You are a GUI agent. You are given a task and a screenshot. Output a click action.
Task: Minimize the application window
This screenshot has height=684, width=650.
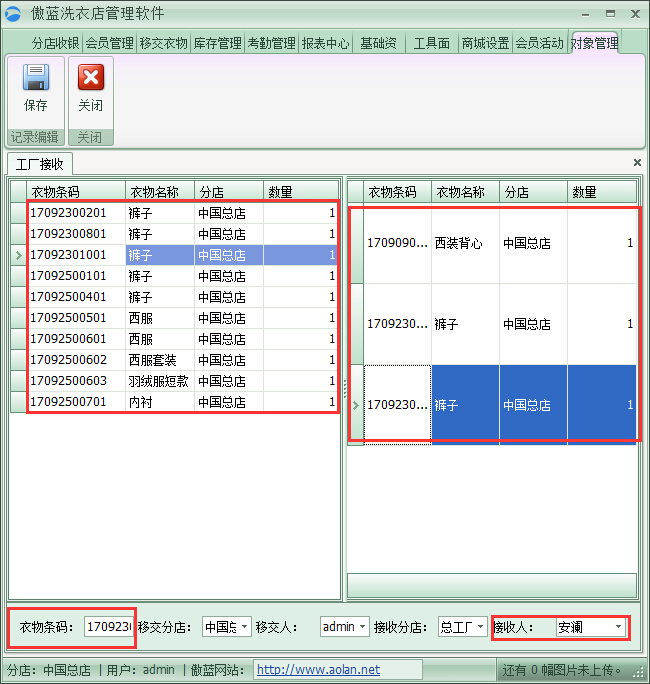point(585,14)
